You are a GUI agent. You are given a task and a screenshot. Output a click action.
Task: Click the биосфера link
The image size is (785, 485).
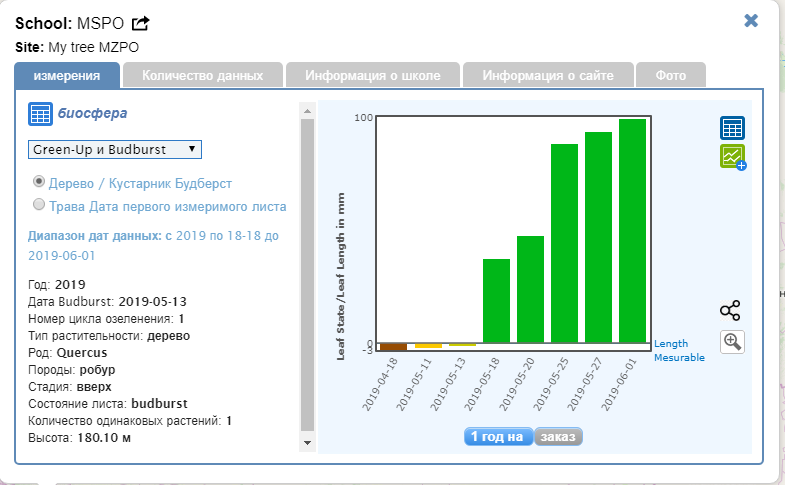(92, 113)
